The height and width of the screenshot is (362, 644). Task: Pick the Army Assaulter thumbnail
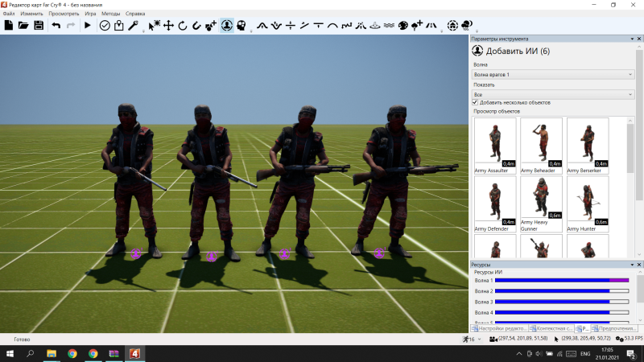pyautogui.click(x=495, y=146)
